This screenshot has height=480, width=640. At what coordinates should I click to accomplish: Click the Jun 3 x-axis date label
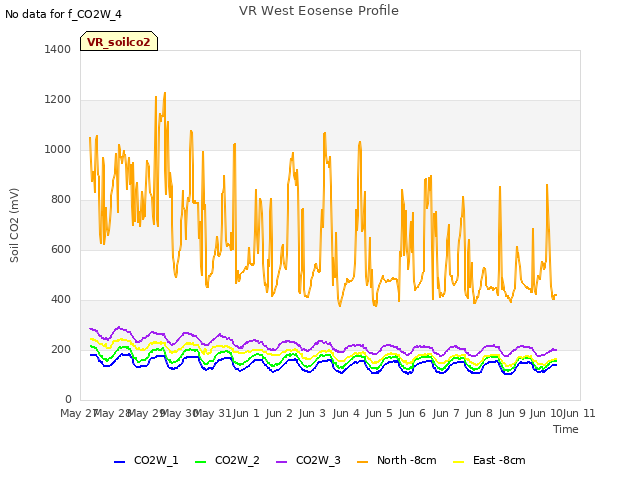click(x=312, y=413)
